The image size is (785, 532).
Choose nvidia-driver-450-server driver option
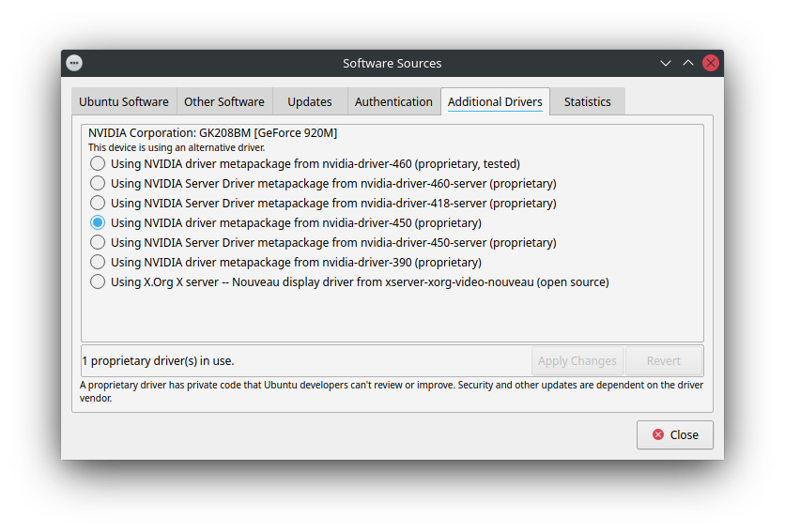click(x=98, y=242)
